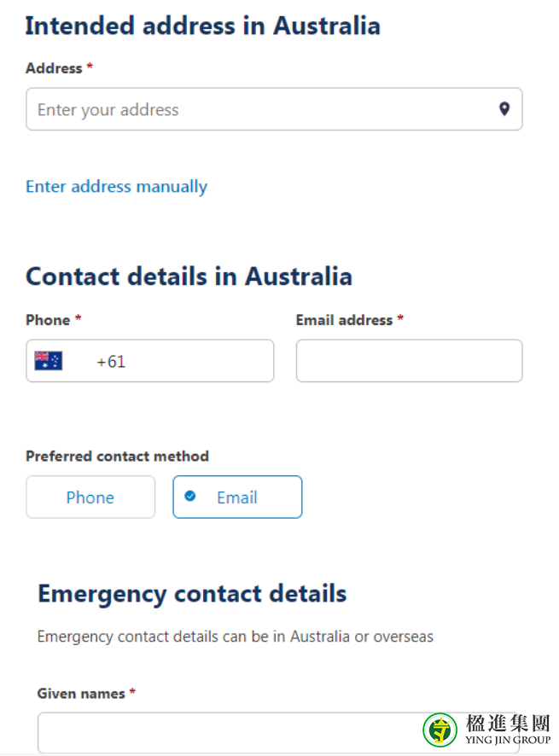
Task: Click inside the phone number field after +61
Action: [198, 361]
